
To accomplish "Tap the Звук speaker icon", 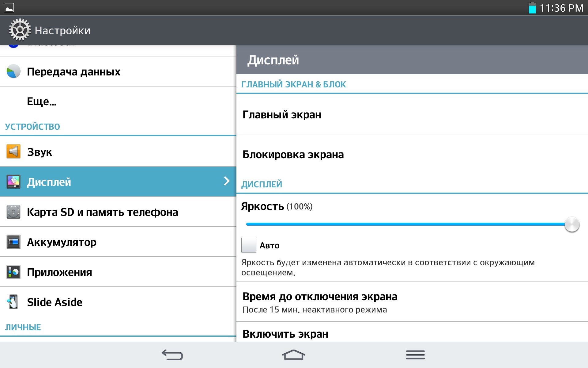I will [13, 151].
